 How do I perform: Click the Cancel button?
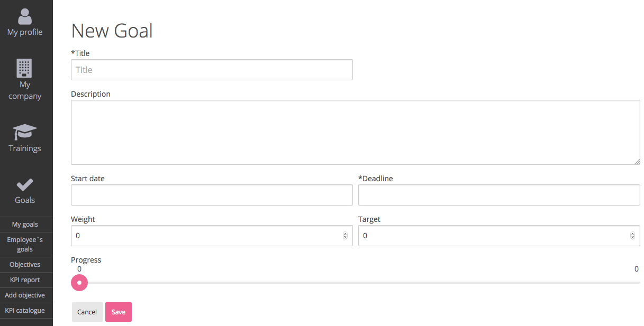coord(87,312)
